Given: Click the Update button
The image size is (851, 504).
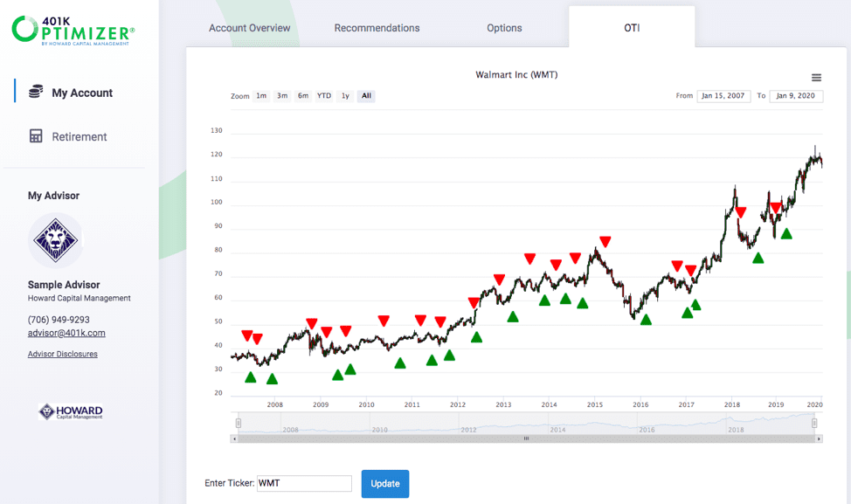Looking at the screenshot, I should tap(384, 483).
